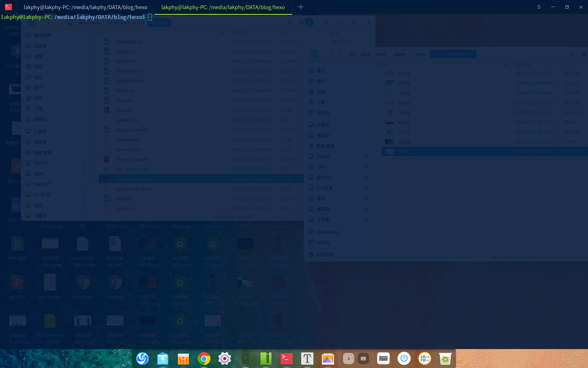This screenshot has width=588, height=368.
Task: Open the terminal hamburger main menu
Action: [x=539, y=7]
